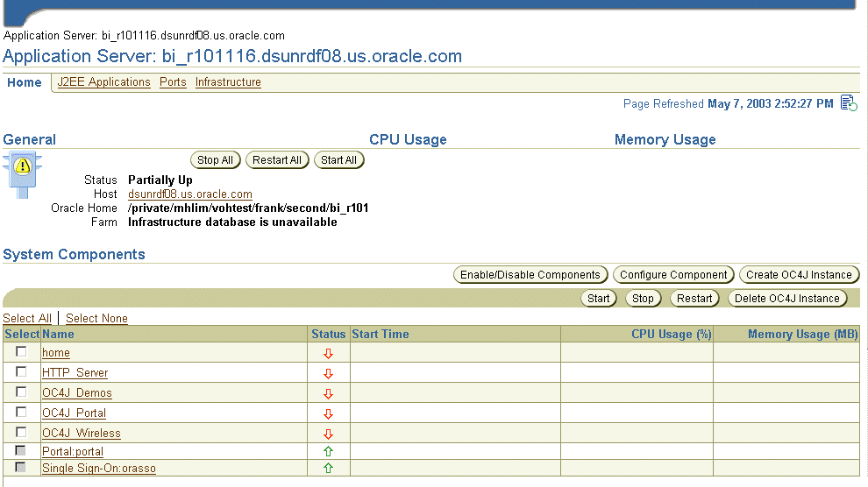Open the OC4J_Portal component link
Screen dimensions: 868x487
point(75,413)
